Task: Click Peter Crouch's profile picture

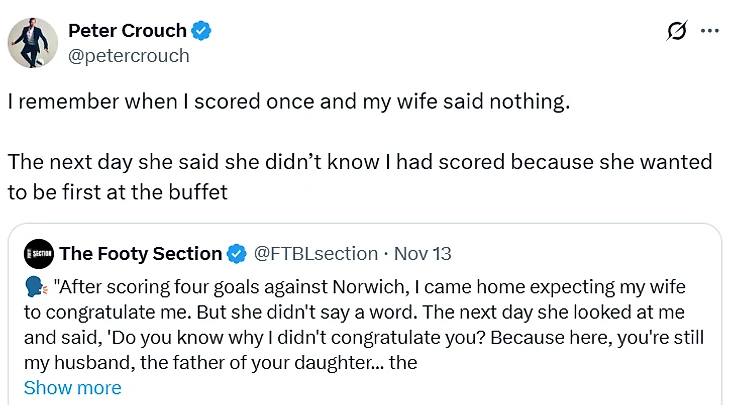Action: point(33,42)
